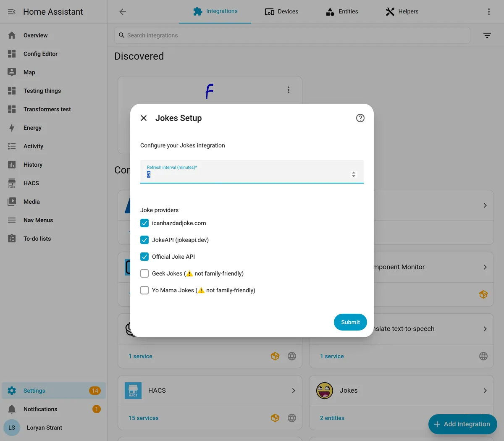Image resolution: width=504 pixels, height=441 pixels.
Task: Open HACS in the sidebar
Action: click(x=54, y=183)
